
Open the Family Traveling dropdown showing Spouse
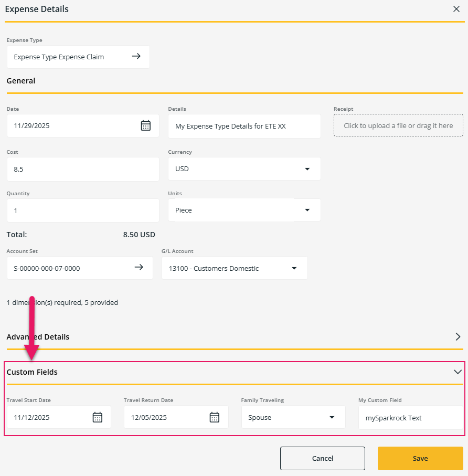coord(332,417)
